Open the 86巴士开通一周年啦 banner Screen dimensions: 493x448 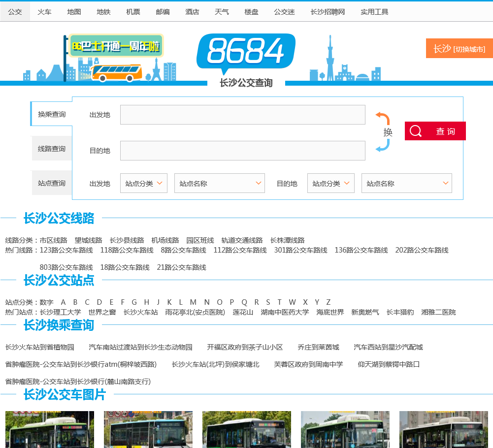[116, 46]
